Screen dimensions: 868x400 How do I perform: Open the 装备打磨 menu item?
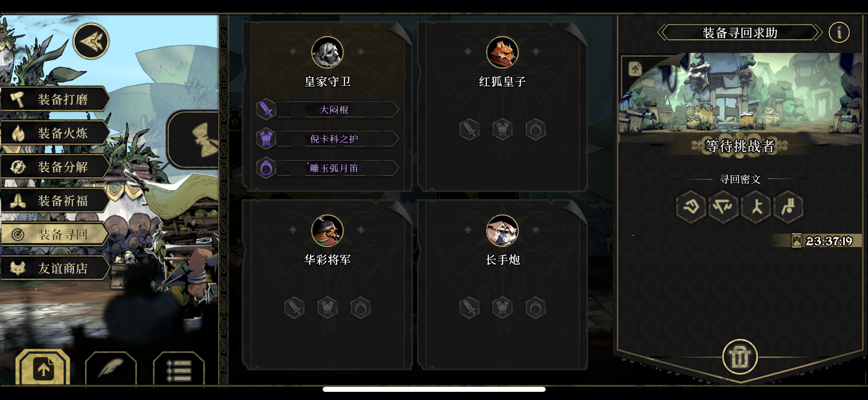tap(55, 99)
